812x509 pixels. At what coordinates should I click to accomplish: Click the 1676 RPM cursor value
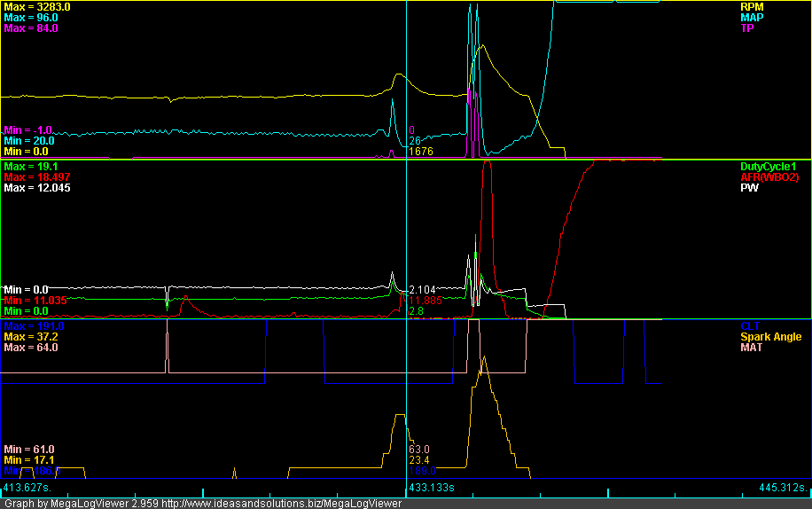coord(419,152)
